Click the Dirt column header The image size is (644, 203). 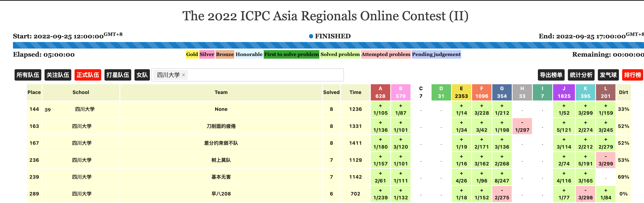tap(623, 92)
